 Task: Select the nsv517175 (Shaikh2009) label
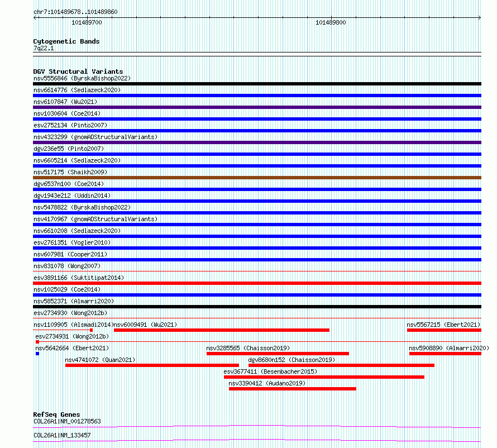70,172
